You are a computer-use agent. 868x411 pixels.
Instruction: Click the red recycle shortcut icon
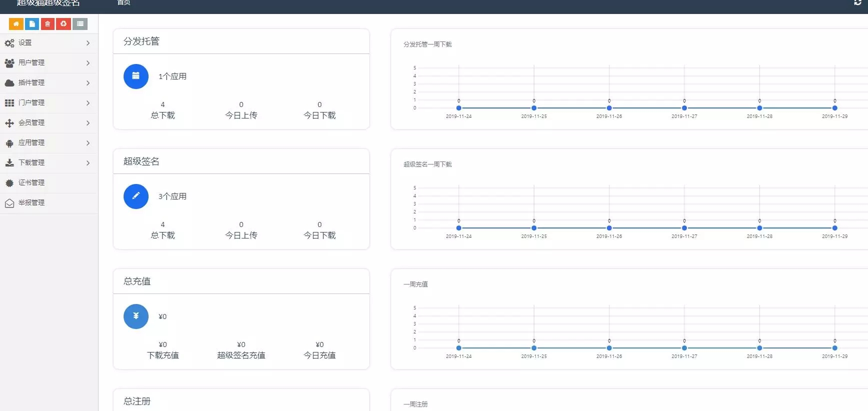click(x=64, y=24)
